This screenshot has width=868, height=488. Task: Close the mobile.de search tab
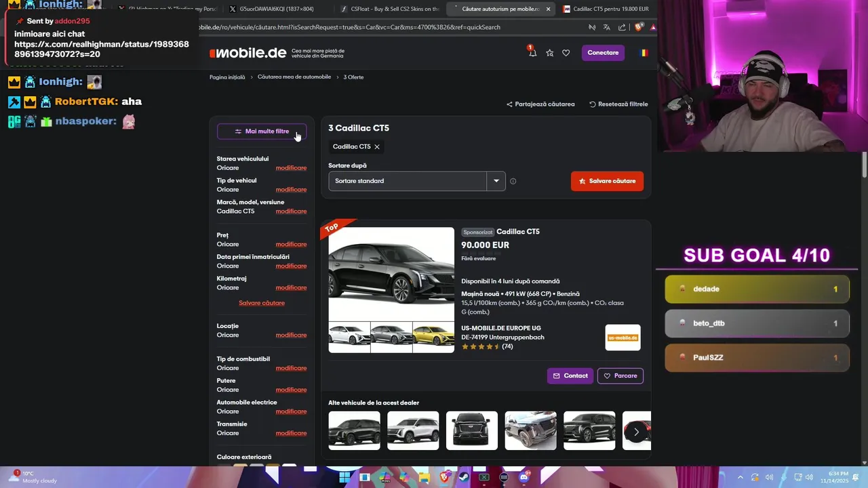[x=548, y=9]
